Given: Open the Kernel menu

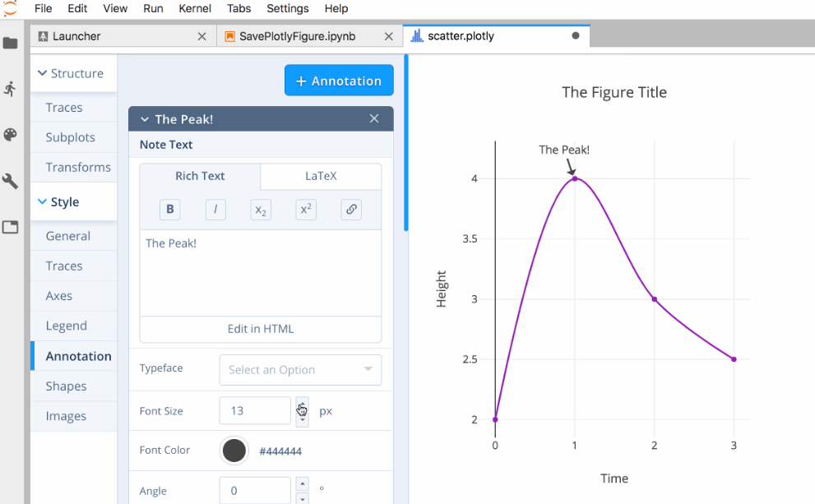Looking at the screenshot, I should pyautogui.click(x=195, y=9).
